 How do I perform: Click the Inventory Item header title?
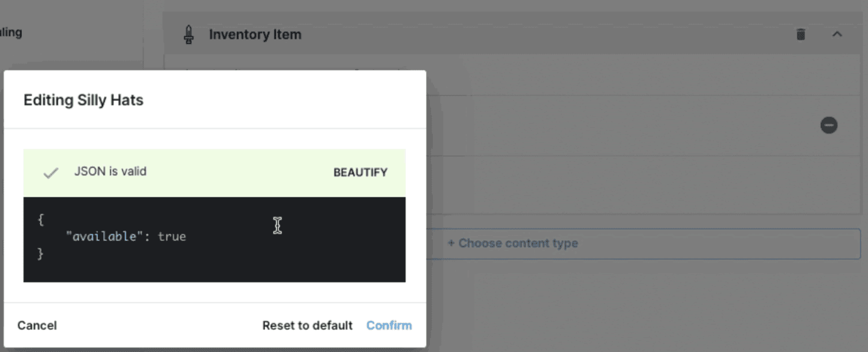point(255,35)
